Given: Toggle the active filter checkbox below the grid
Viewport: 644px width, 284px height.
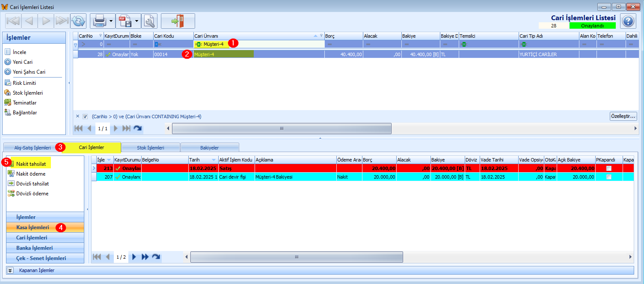Looking at the screenshot, I should (x=85, y=117).
